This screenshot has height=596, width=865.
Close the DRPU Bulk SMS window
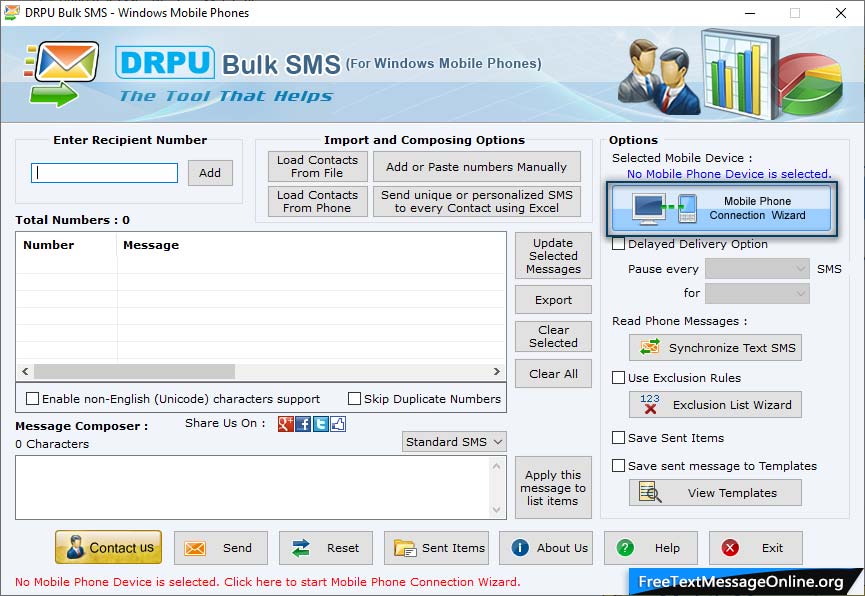point(841,13)
